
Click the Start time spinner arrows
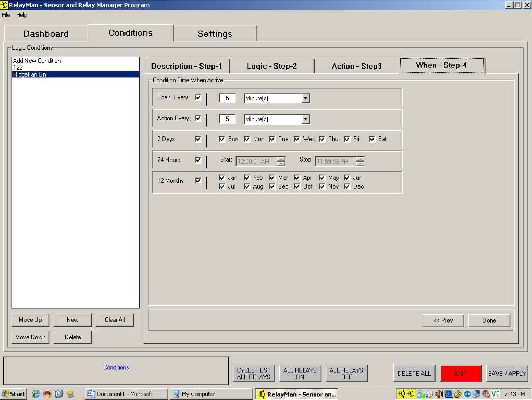pos(281,161)
